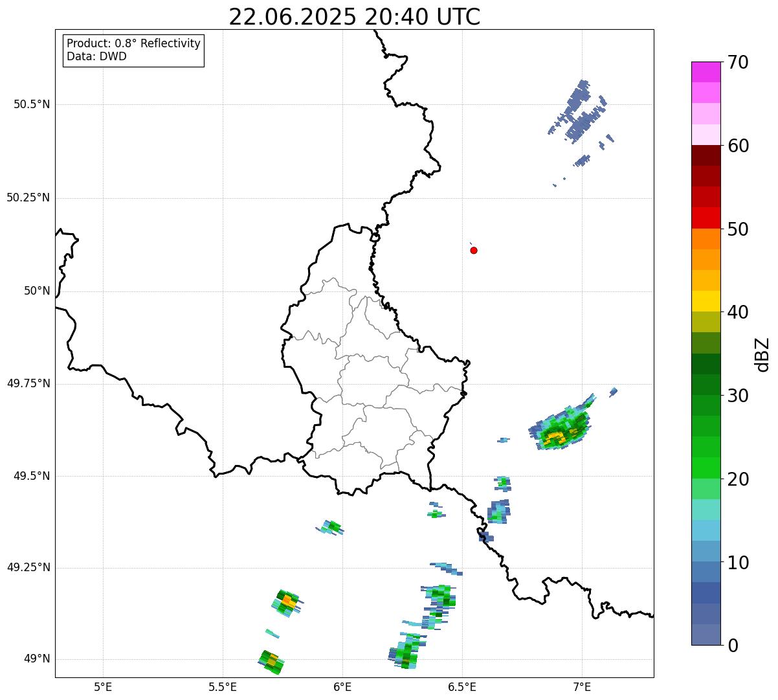778x700 pixels.
Task: Click the 6.5°E longitude label
Action: pyautogui.click(x=462, y=687)
